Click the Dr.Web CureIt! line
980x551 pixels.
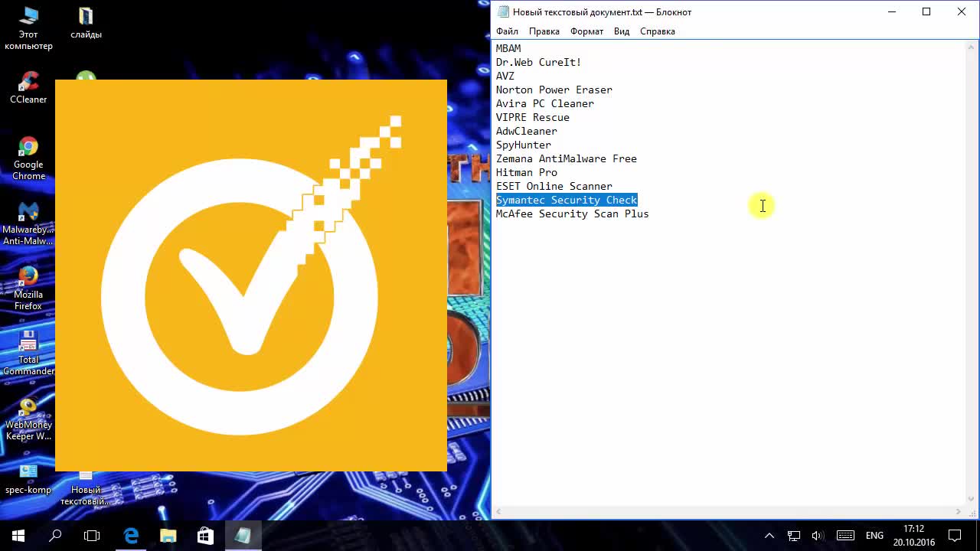point(538,62)
